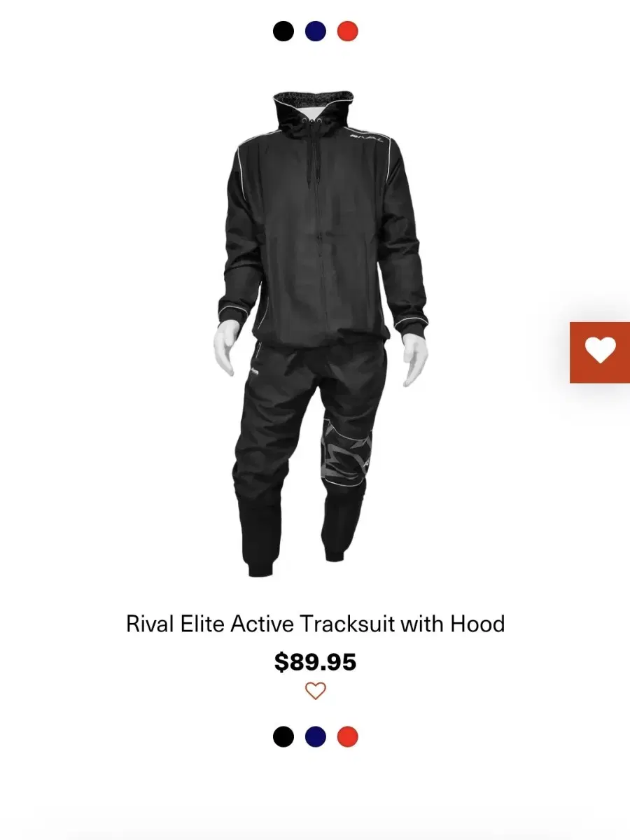Select the navy blue swatch above the image

pos(316,31)
